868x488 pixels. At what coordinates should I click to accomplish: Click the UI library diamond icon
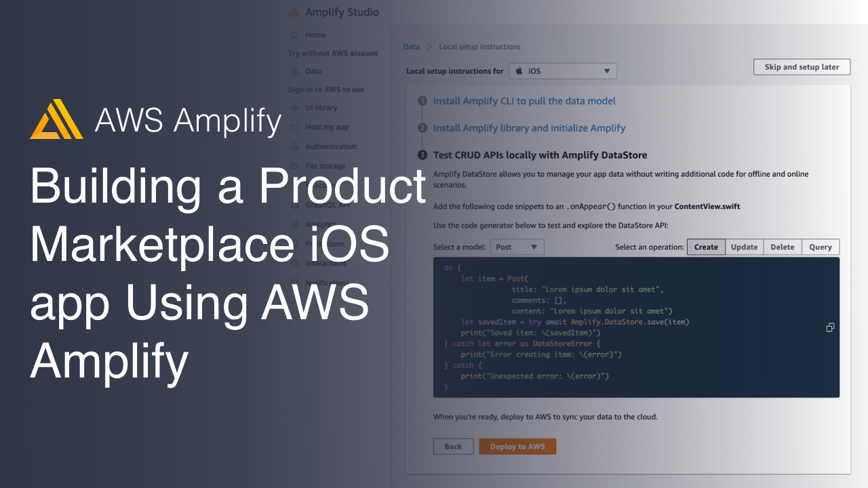[294, 107]
